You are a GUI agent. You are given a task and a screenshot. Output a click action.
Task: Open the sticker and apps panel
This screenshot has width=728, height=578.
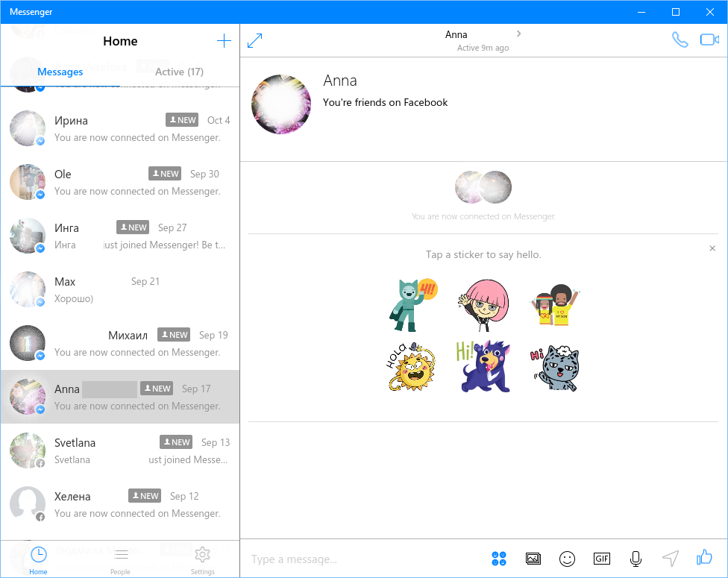[x=499, y=559]
